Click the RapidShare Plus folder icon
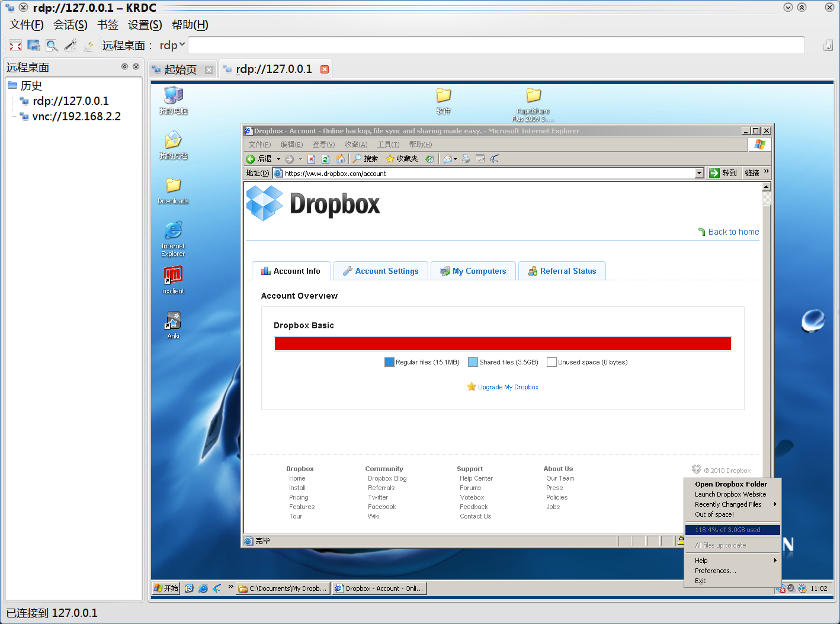 point(533,104)
